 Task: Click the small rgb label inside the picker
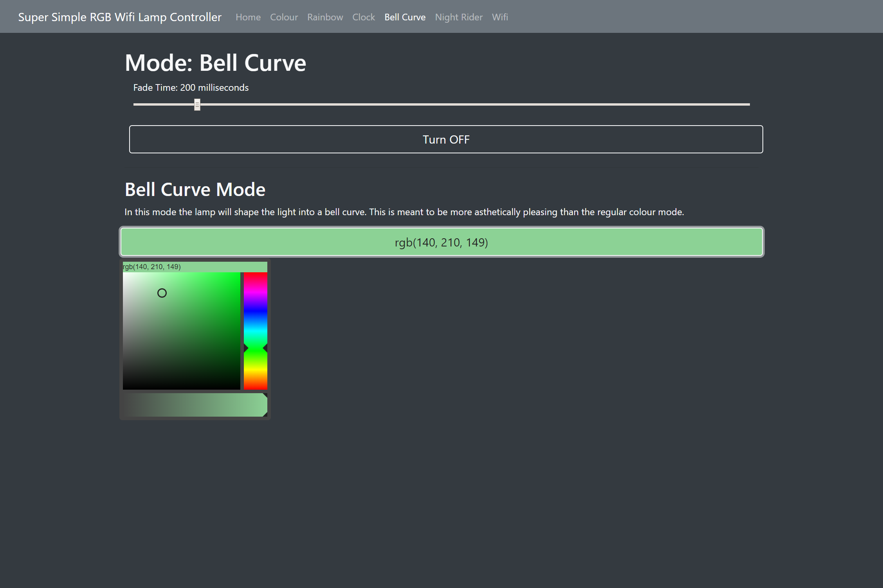pyautogui.click(x=151, y=266)
